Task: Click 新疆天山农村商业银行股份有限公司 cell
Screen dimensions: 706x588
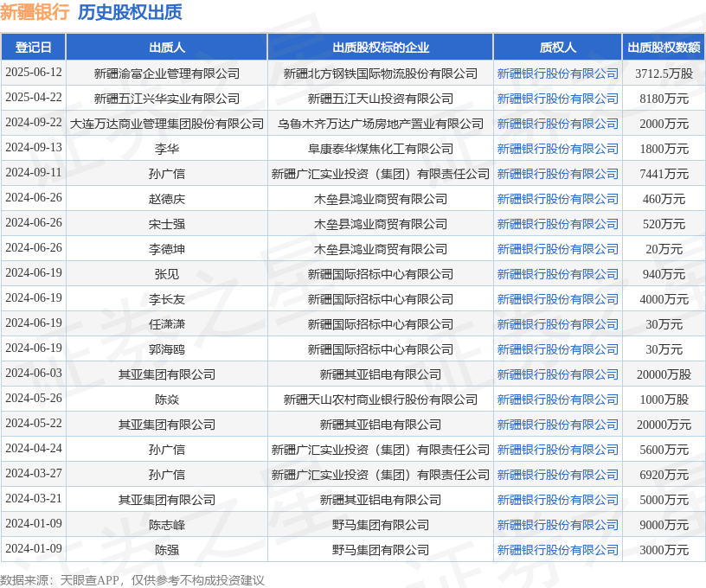Action: (x=381, y=399)
